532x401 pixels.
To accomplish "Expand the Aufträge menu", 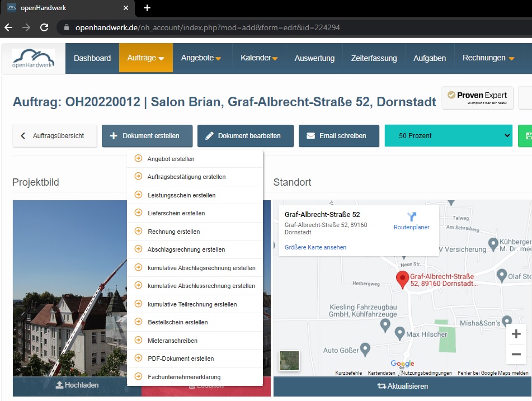I will 145,58.
